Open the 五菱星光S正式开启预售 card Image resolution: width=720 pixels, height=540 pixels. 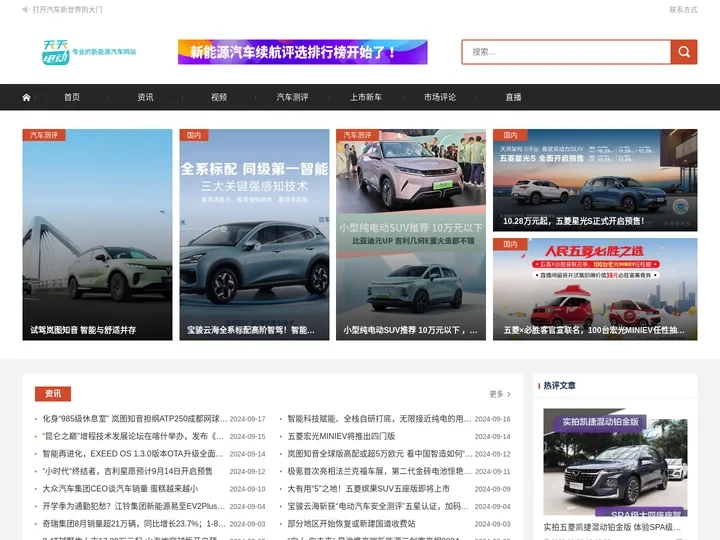point(595,180)
